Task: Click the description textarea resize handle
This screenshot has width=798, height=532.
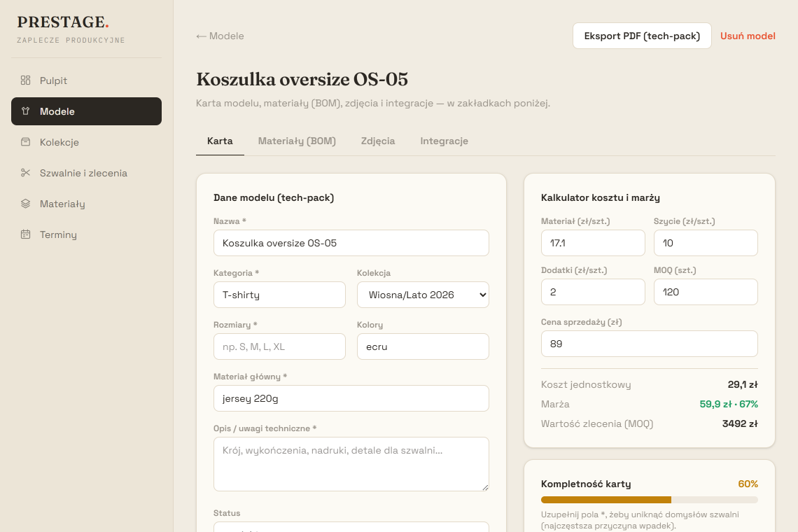Action: [485, 487]
